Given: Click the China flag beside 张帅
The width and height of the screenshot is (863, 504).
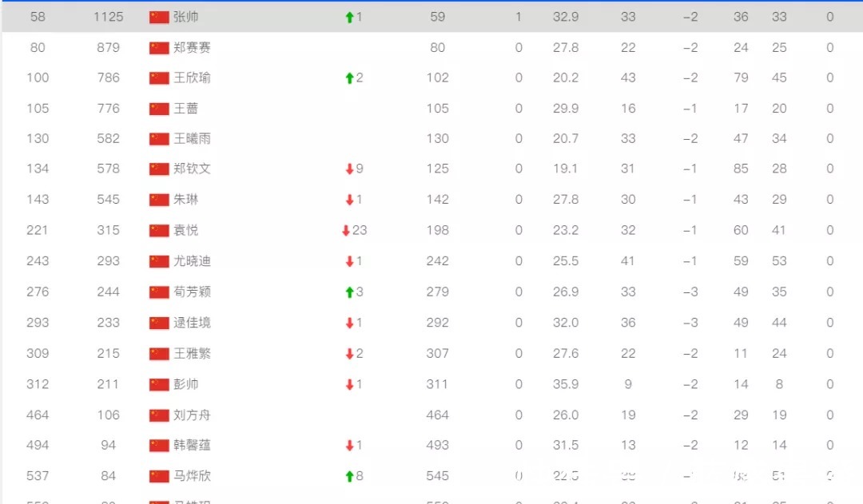Looking at the screenshot, I should point(159,17).
